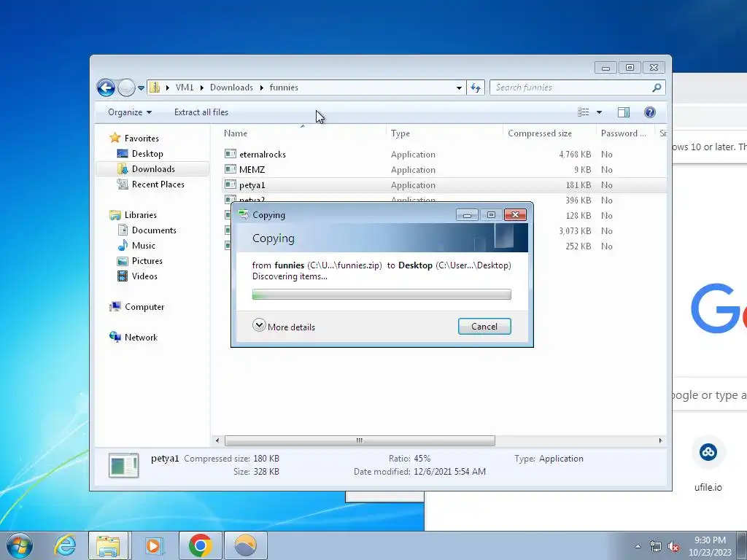
Task: Select the petya1 file icon
Action: 231,184
